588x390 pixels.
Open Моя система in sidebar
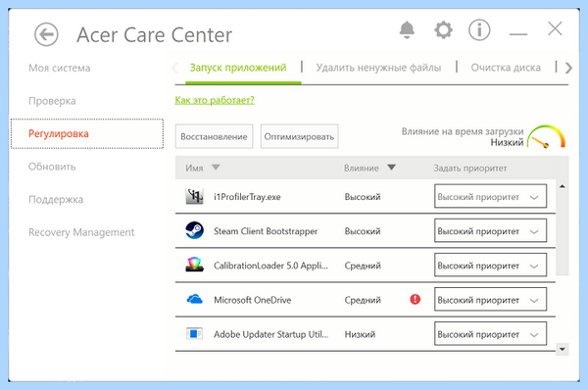(x=60, y=68)
